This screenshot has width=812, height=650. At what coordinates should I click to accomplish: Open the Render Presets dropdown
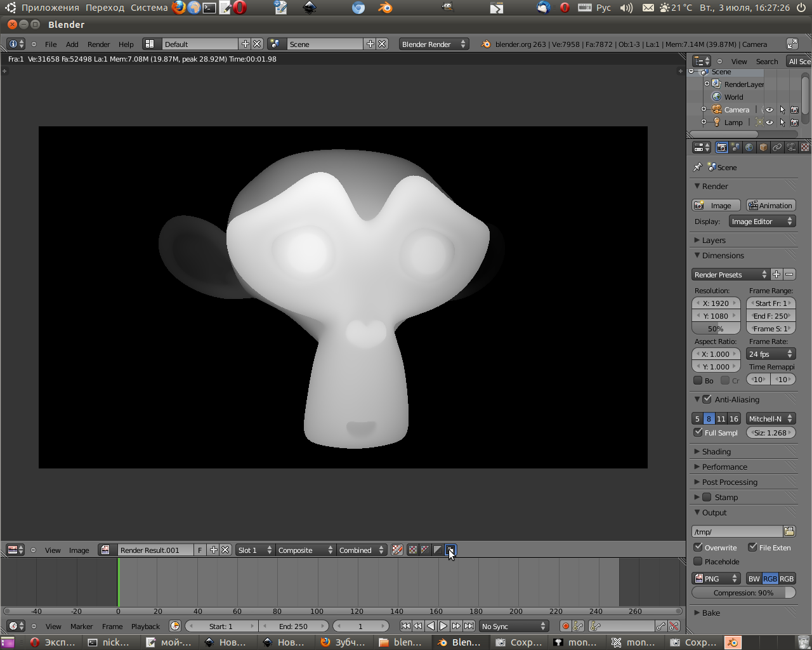730,274
